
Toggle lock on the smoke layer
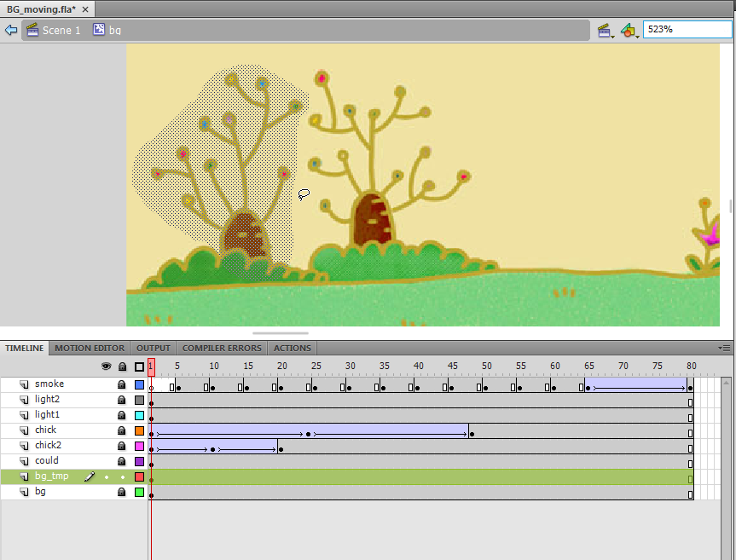[122, 384]
